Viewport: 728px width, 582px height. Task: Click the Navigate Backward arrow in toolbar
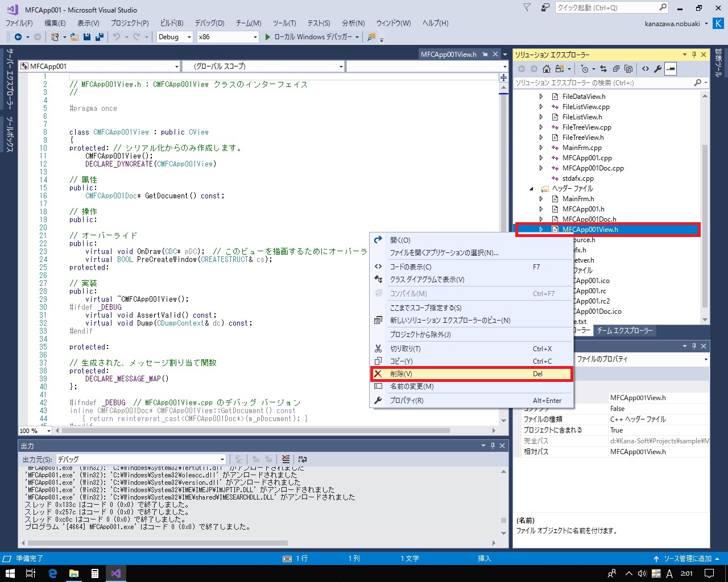pyautogui.click(x=18, y=37)
